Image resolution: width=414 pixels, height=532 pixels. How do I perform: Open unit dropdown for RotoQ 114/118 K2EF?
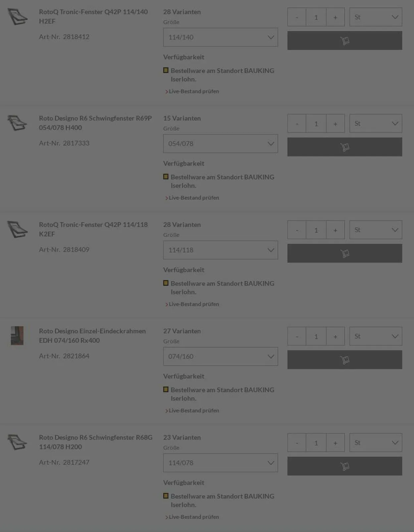(376, 230)
